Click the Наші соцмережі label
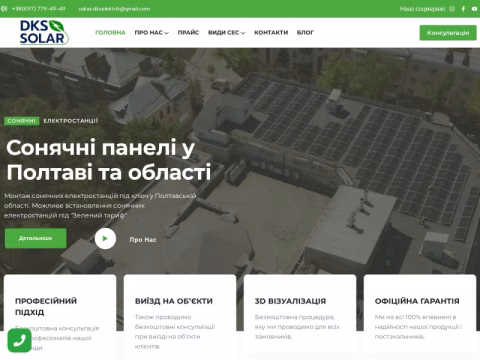Image resolution: width=480 pixels, height=360 pixels. pyautogui.click(x=423, y=9)
